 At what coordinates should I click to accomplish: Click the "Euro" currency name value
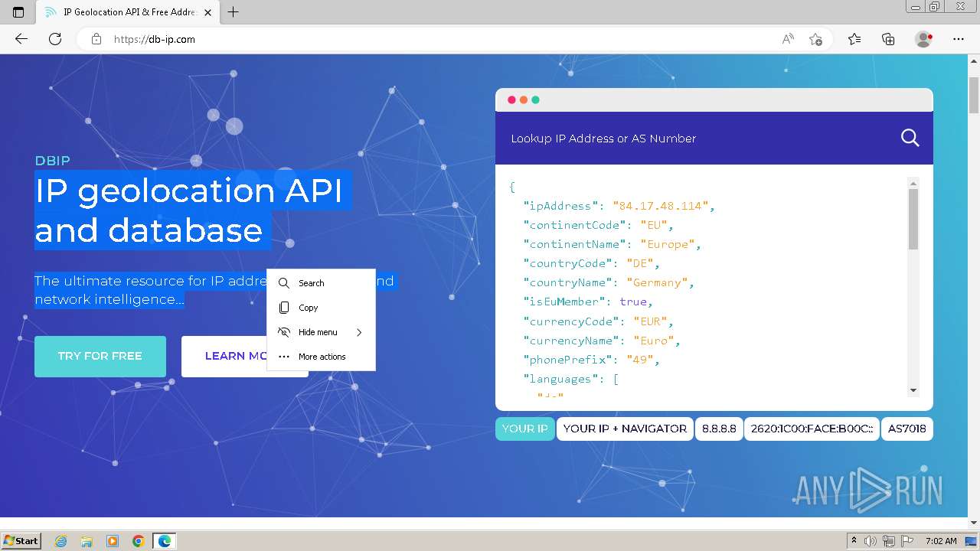pyautogui.click(x=655, y=341)
